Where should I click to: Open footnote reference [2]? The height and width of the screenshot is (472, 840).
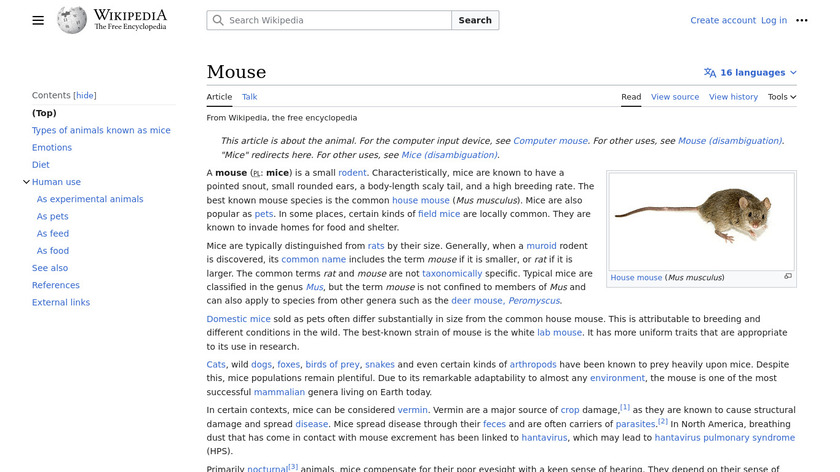[x=663, y=421]
